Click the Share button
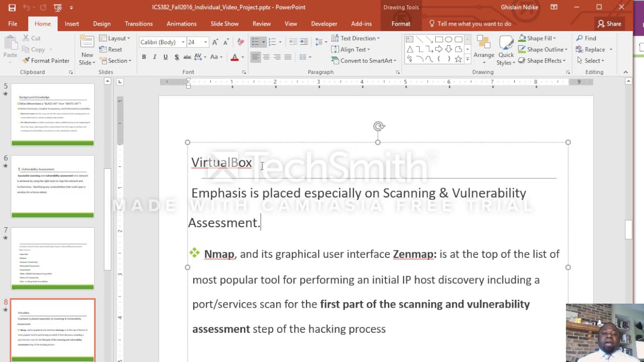The height and width of the screenshot is (362, 644). 609,24
